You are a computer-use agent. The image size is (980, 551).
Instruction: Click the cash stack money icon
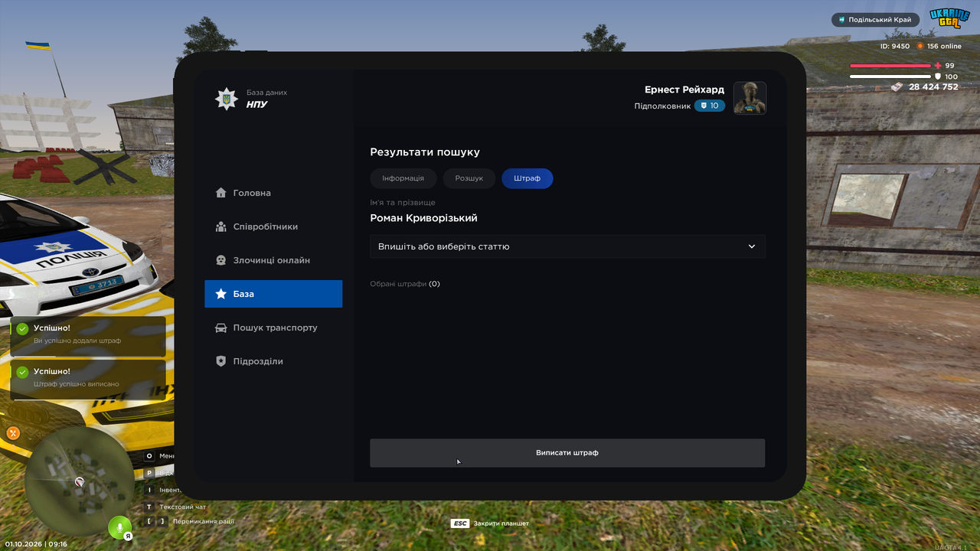tap(897, 87)
